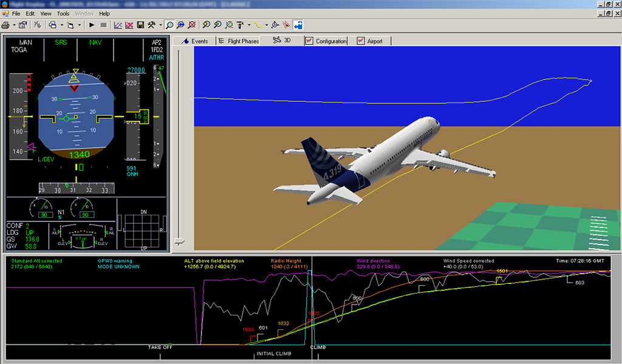
Task: Click the heading tape on flight display
Action: 77,188
